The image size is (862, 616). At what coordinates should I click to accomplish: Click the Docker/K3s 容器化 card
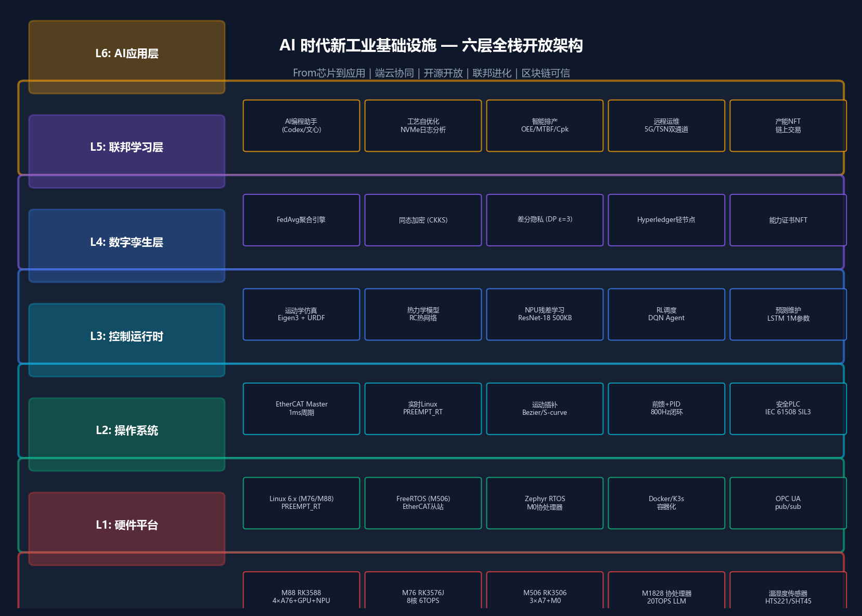pos(666,503)
